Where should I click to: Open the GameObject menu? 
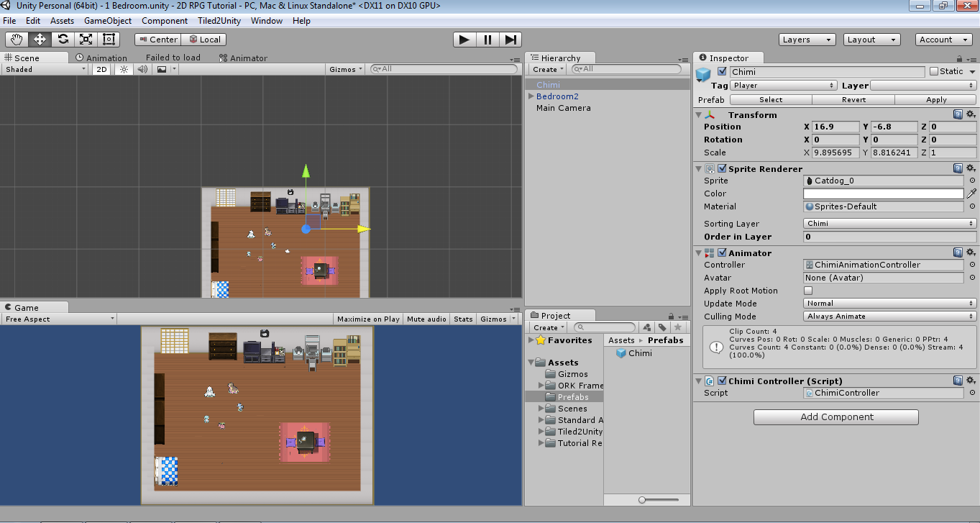pos(108,21)
